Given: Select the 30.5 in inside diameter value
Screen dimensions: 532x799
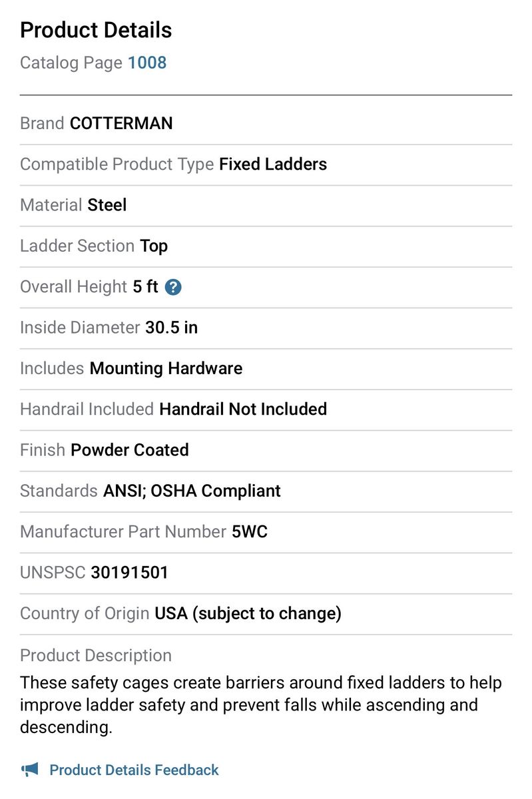Looking at the screenshot, I should pyautogui.click(x=171, y=327).
